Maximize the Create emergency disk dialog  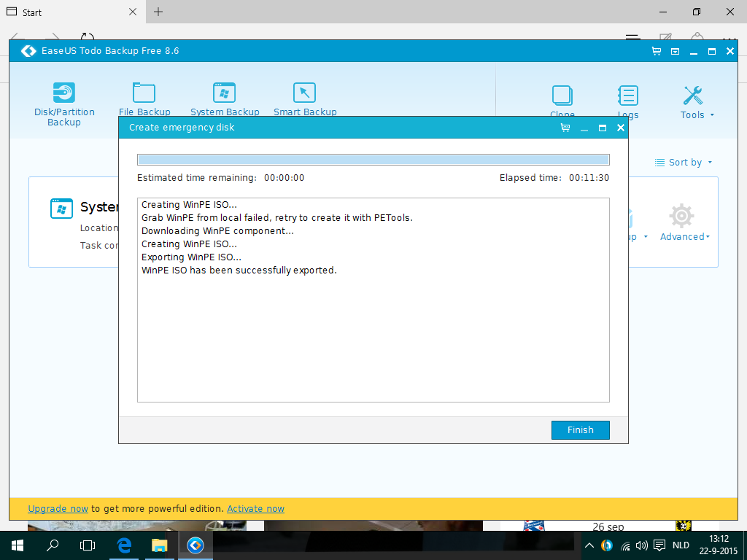pyautogui.click(x=603, y=128)
